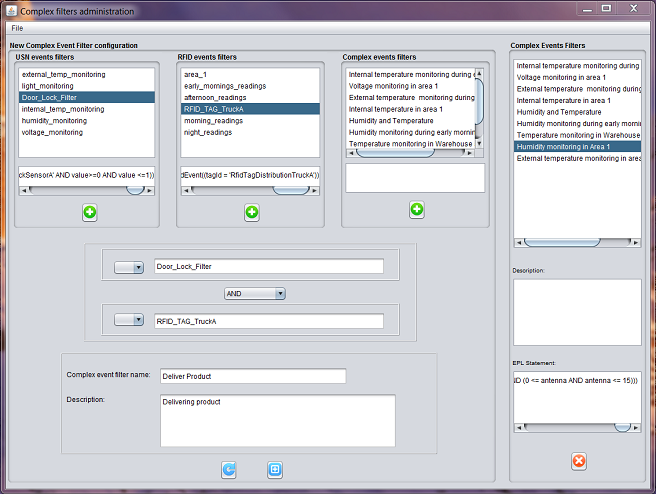Click the right panel Description text area

click(x=577, y=312)
